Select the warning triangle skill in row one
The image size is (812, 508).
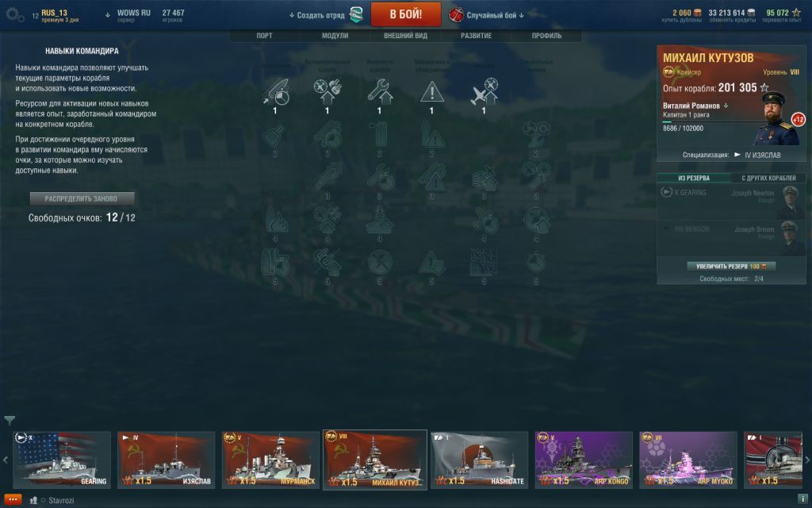431,92
